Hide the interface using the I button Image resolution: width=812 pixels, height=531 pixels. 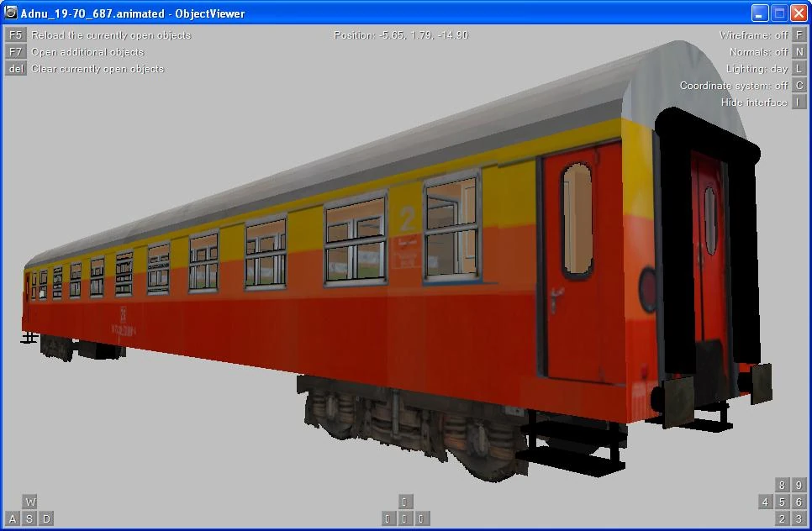799,103
